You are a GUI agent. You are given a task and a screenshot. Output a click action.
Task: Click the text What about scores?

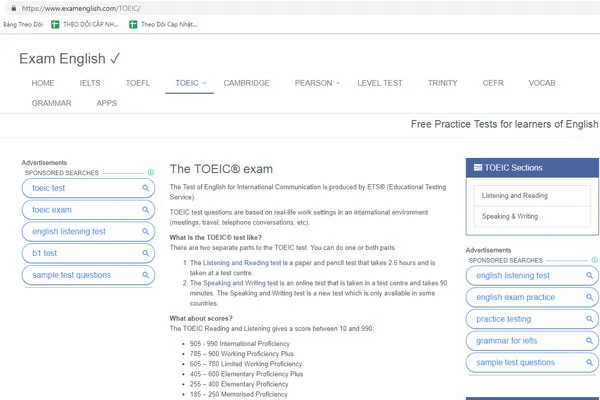(201, 318)
